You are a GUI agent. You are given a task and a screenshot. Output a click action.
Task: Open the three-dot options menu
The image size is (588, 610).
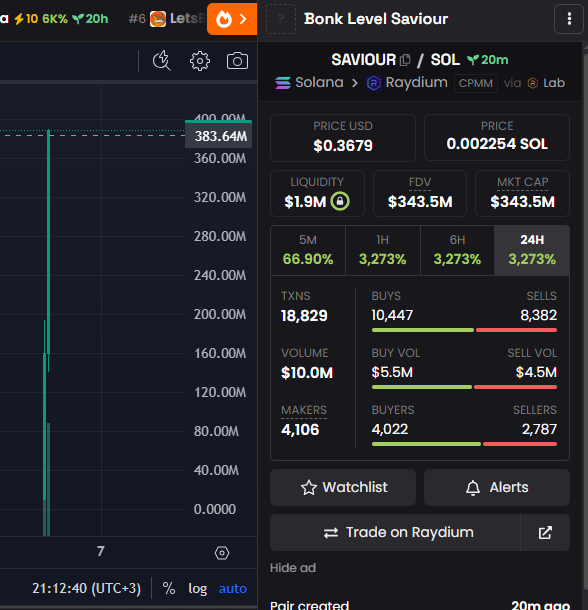click(x=569, y=19)
